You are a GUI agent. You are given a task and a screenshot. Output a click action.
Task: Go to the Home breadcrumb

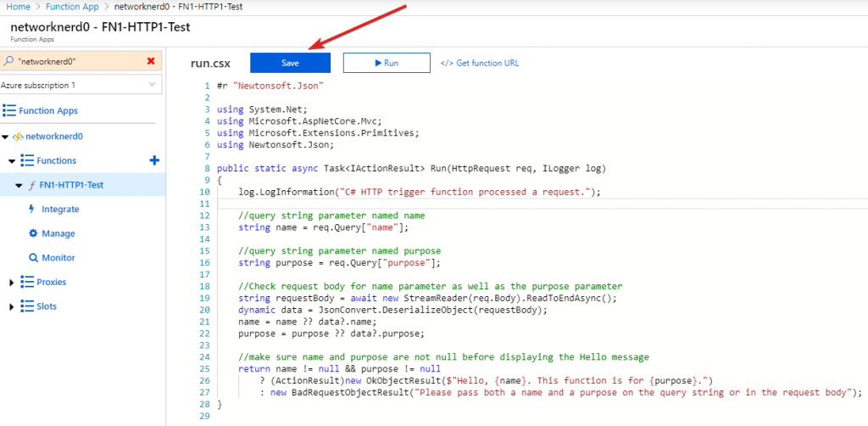point(17,7)
